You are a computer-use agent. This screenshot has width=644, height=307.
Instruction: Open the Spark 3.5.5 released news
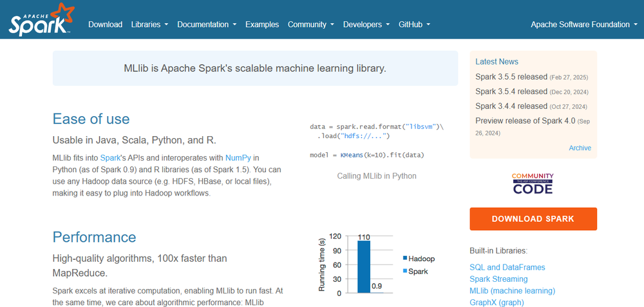click(x=511, y=77)
